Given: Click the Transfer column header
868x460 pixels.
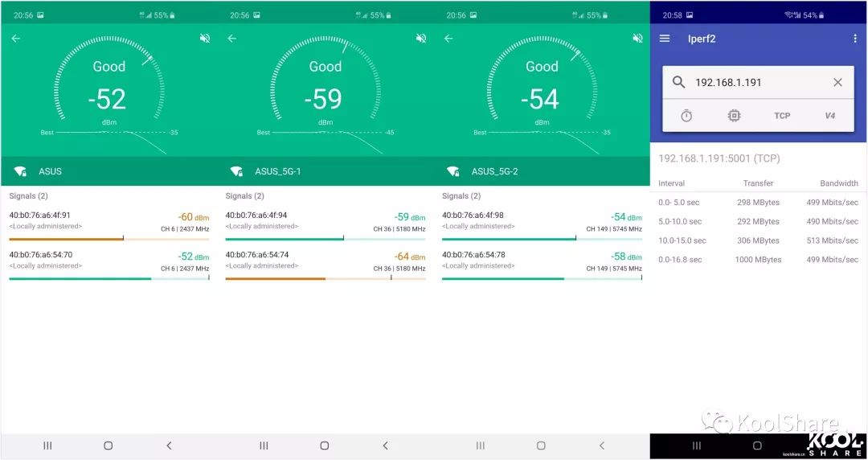Looking at the screenshot, I should 758,183.
